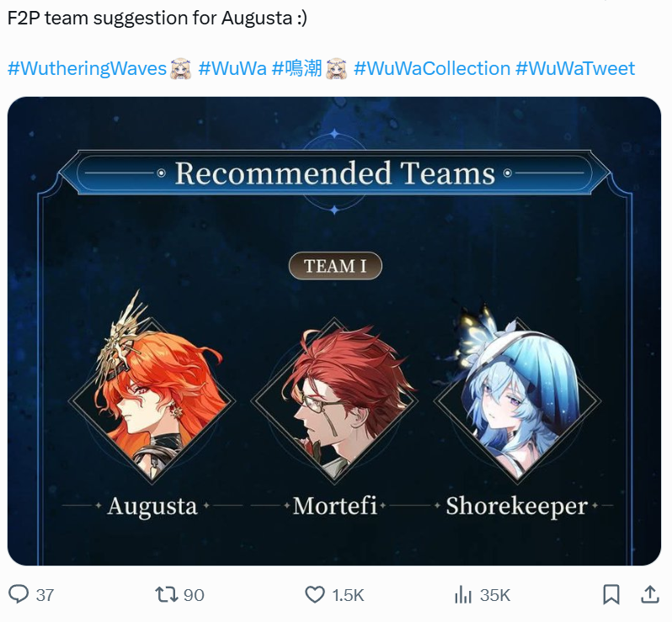Click the 1.5K likes count
This screenshot has width=672, height=622.
(348, 595)
